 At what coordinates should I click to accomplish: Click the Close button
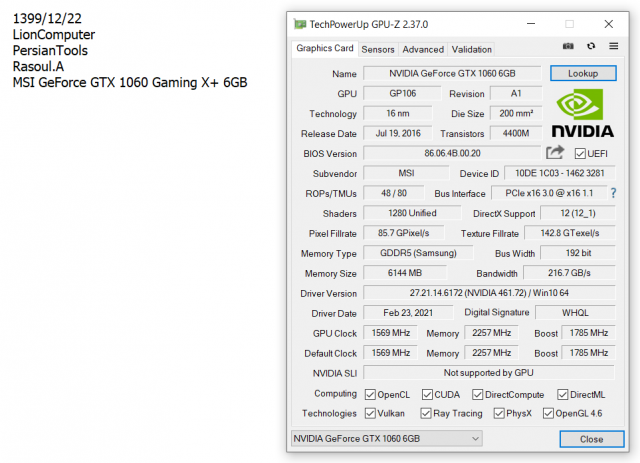click(591, 439)
